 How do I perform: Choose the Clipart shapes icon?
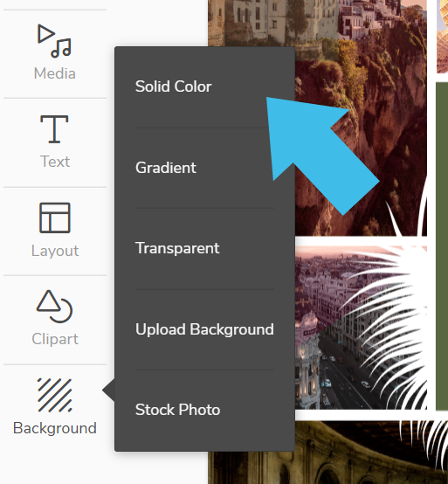pyautogui.click(x=55, y=306)
